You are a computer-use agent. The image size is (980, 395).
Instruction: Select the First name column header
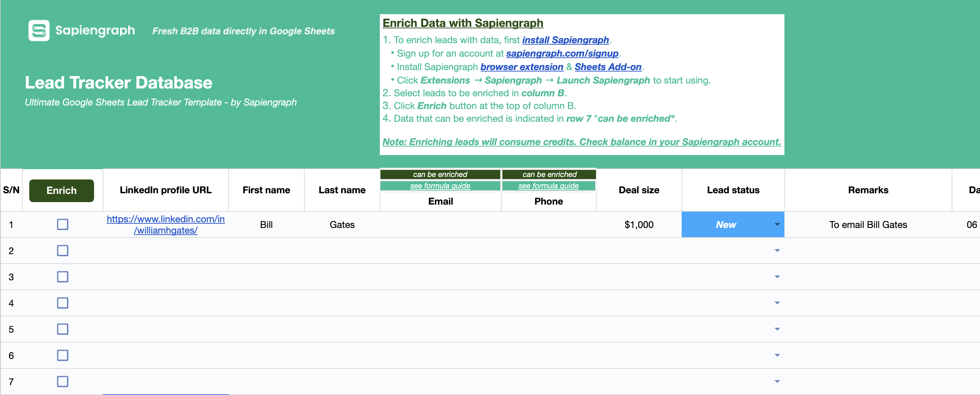click(x=266, y=190)
